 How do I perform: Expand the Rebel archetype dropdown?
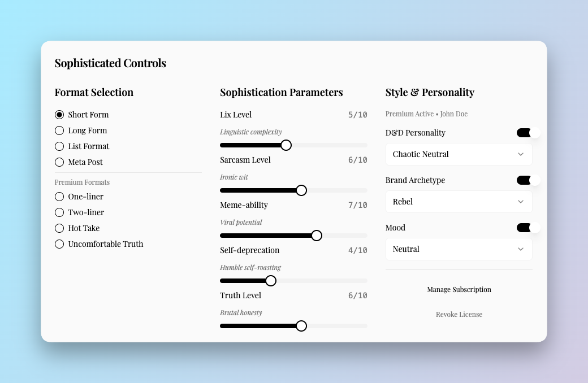(x=459, y=202)
